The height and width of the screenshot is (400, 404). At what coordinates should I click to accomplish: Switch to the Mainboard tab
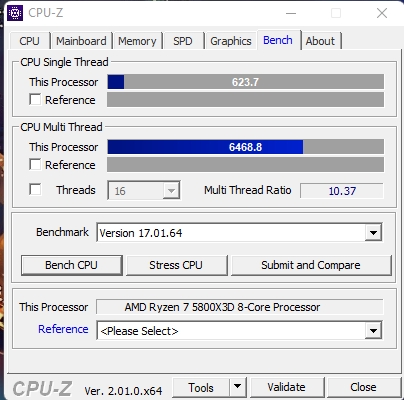tap(81, 41)
